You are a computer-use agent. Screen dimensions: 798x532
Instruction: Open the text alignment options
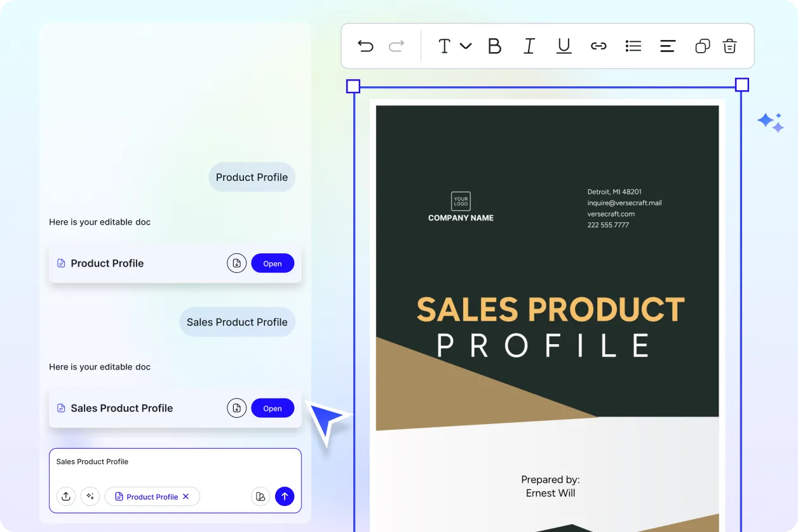click(667, 46)
